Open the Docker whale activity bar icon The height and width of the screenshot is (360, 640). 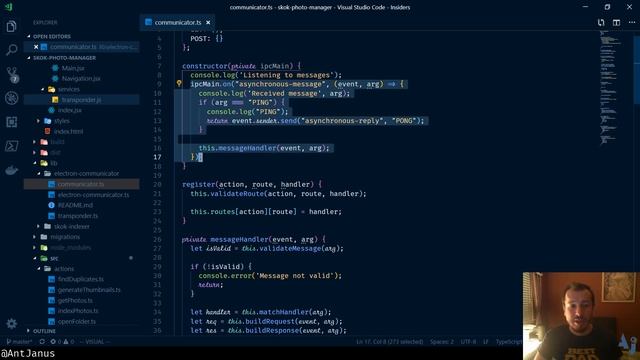(11, 170)
